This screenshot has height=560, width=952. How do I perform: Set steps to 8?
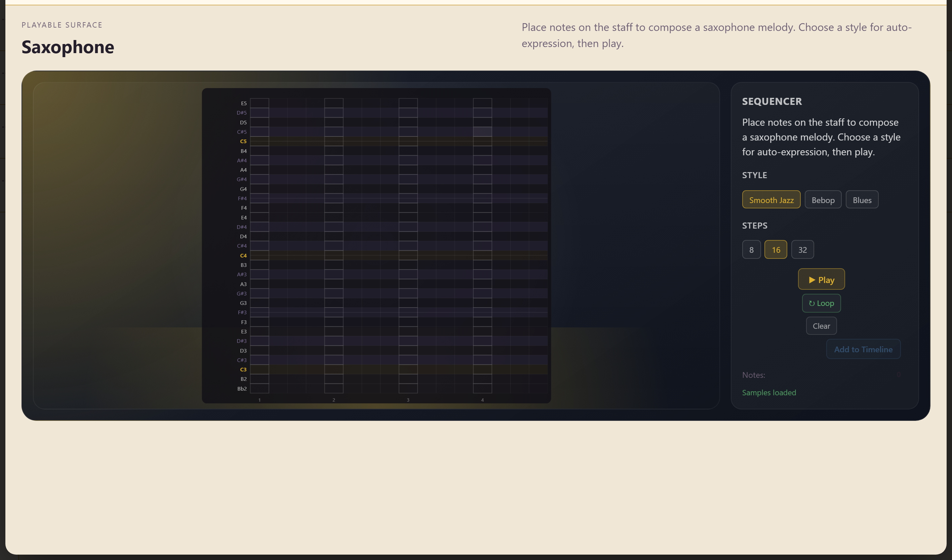coord(751,249)
